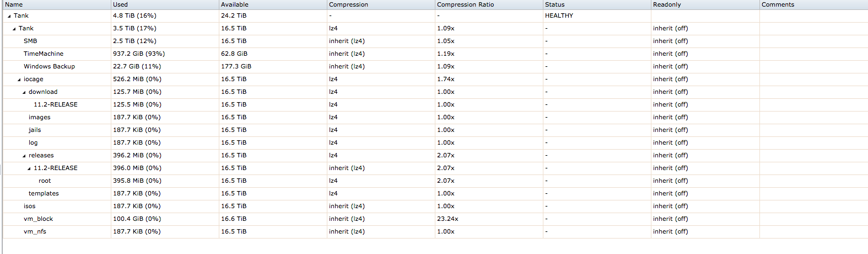Select the jails dataset row
Viewport: 868px width, 254px height.
pyautogui.click(x=435, y=130)
